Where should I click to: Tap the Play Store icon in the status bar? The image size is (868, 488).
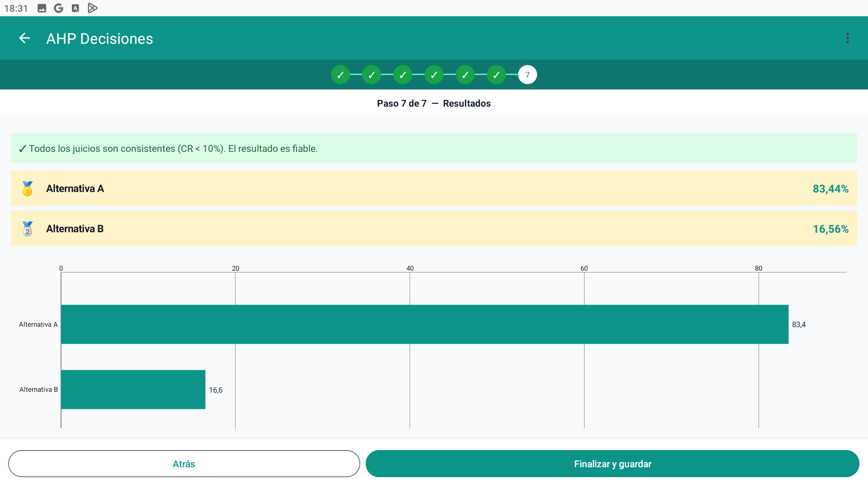tap(92, 8)
